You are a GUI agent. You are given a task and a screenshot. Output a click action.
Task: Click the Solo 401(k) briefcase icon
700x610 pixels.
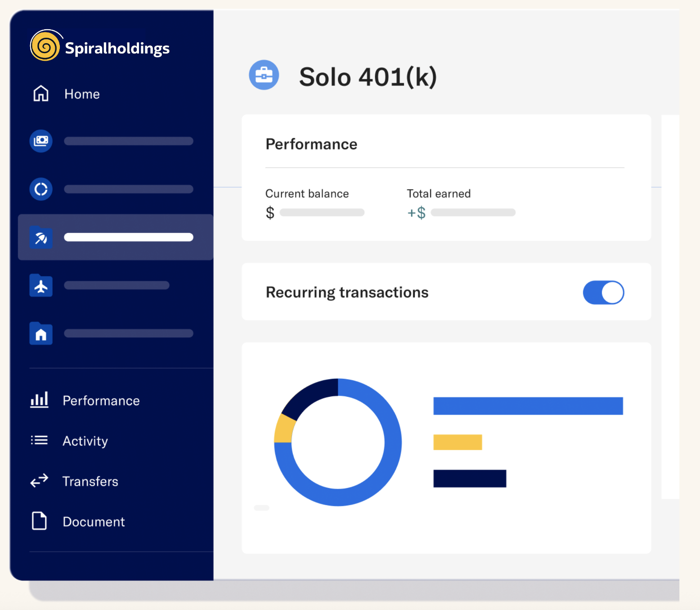[x=264, y=75]
